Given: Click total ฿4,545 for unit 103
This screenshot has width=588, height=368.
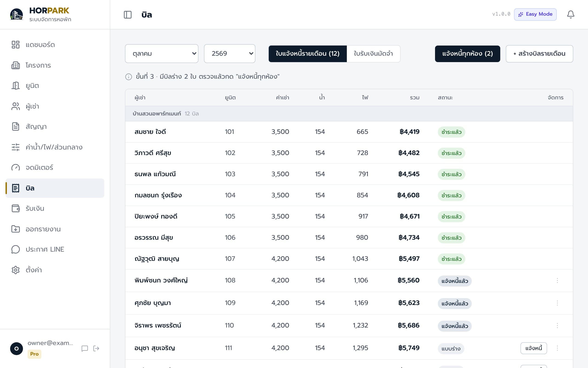Looking at the screenshot, I should click(x=409, y=174).
